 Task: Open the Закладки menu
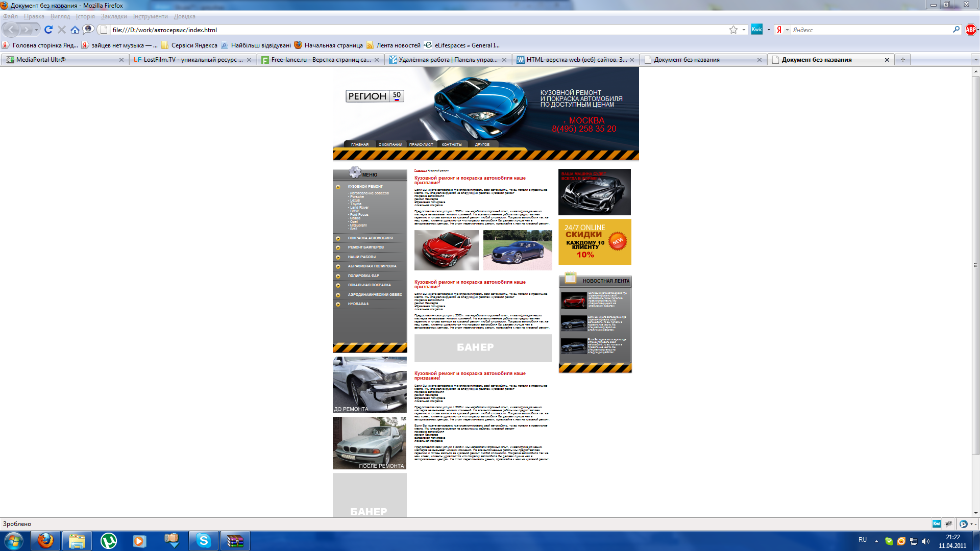(x=113, y=16)
